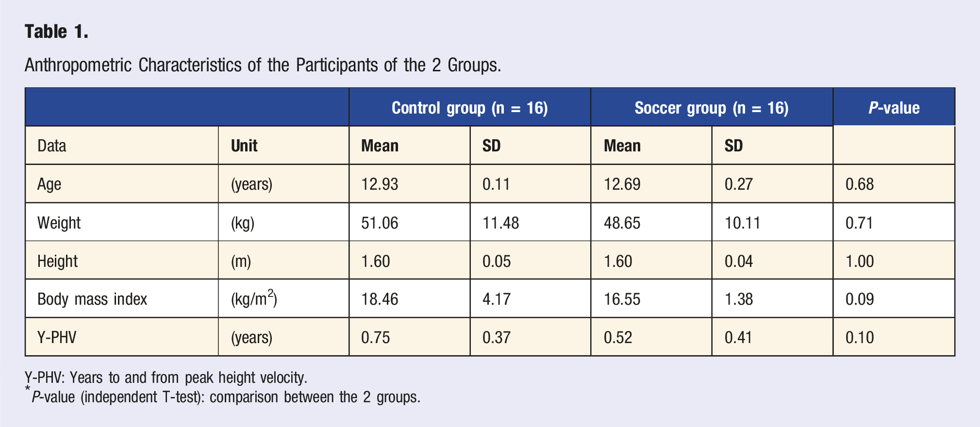Select the Data column header
Screen dimensions: 980x427
pos(52,146)
